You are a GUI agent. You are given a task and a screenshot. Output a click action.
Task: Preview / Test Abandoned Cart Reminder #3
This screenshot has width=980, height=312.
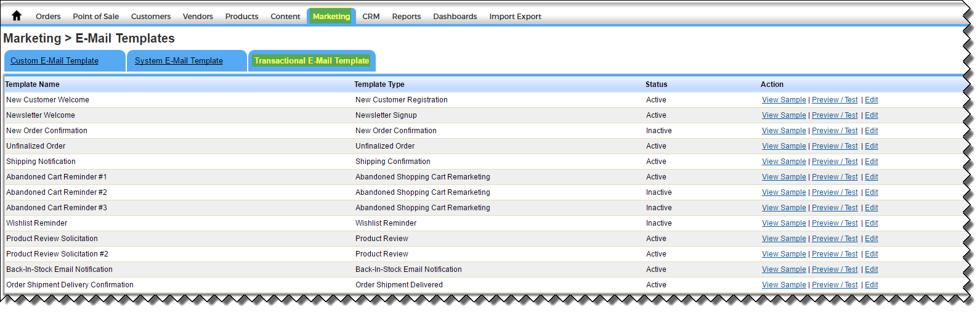click(835, 208)
